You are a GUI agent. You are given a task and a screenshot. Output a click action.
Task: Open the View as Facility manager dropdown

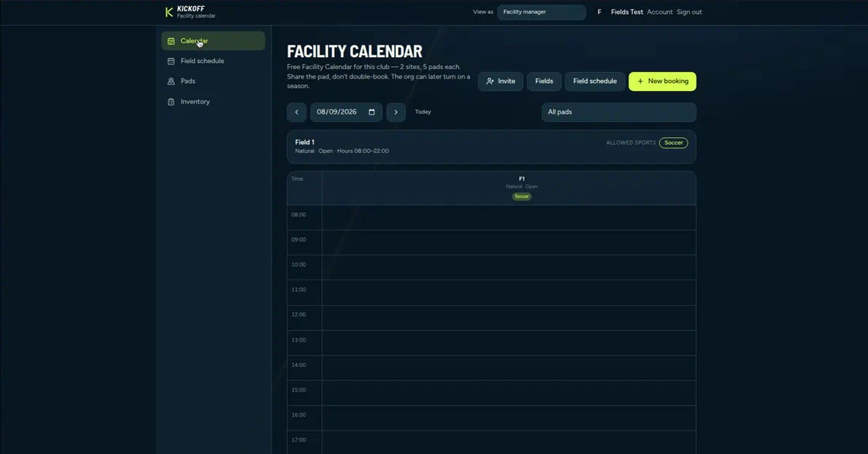point(541,12)
